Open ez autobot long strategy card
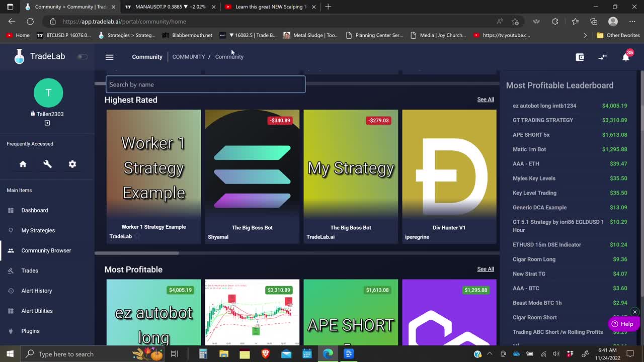644x362 pixels. [153, 313]
